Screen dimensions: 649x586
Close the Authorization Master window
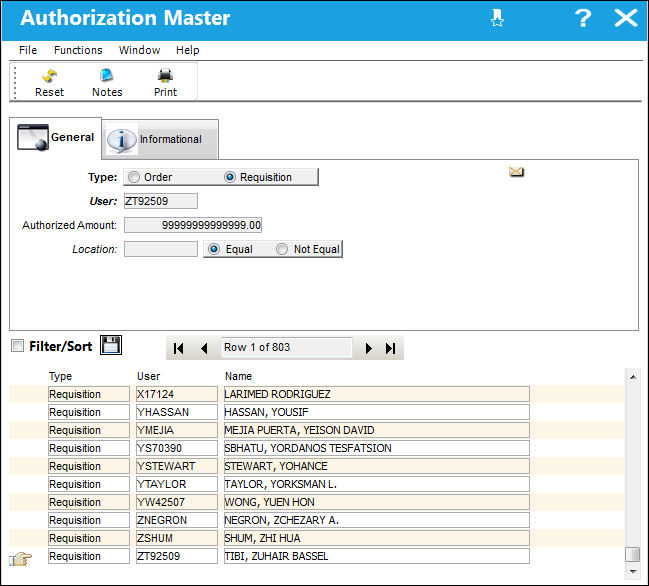coord(625,18)
